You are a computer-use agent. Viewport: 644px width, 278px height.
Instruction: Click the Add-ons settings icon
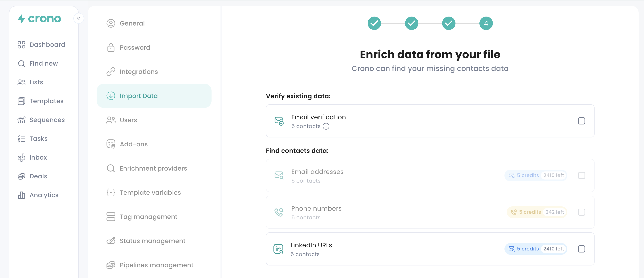[x=111, y=144]
